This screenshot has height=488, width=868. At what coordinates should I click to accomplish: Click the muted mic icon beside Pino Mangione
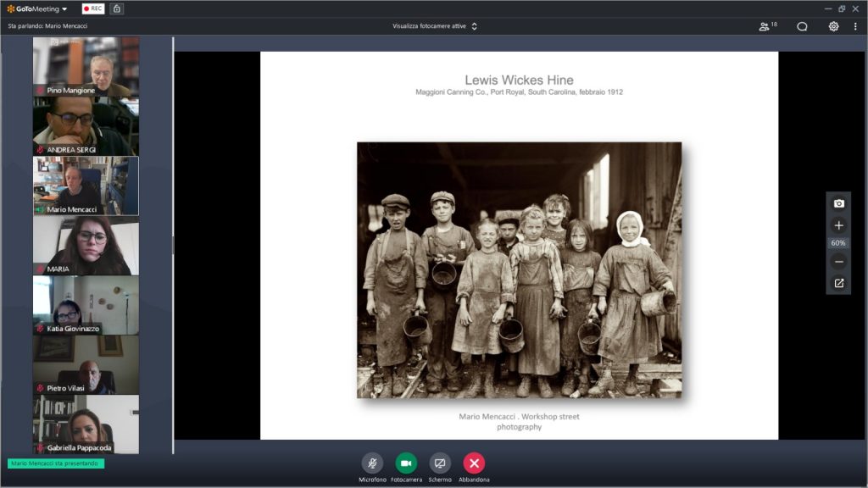(40, 90)
